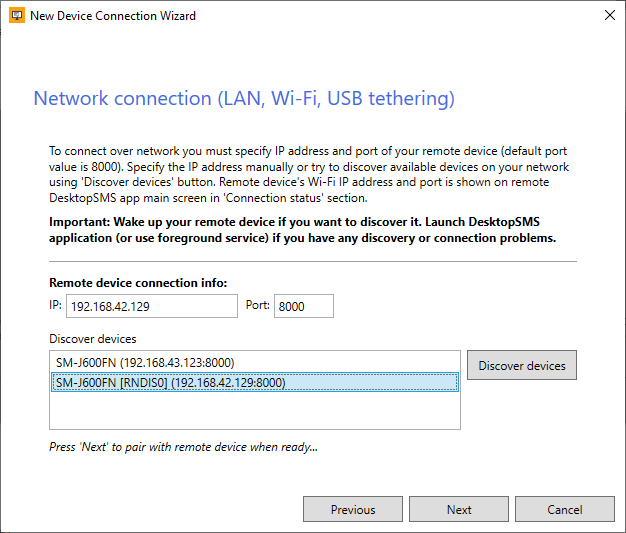626x533 pixels.
Task: Go back with the Previous button
Action: pyautogui.click(x=353, y=509)
